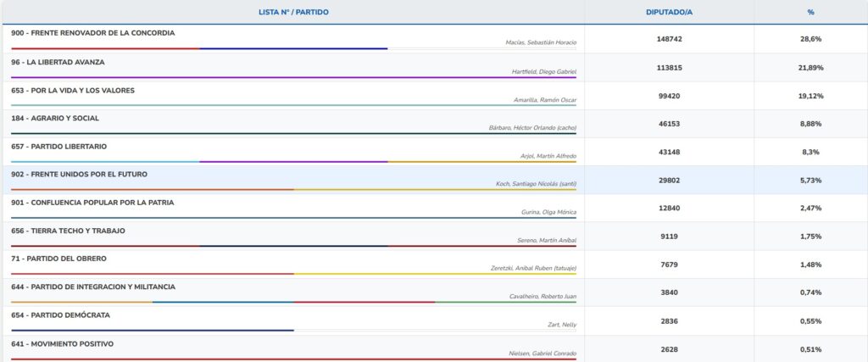Select party 644 - PARTIDO DE INTEGRACION Y MILITANCIA
This screenshot has height=362, width=868.
click(93, 287)
